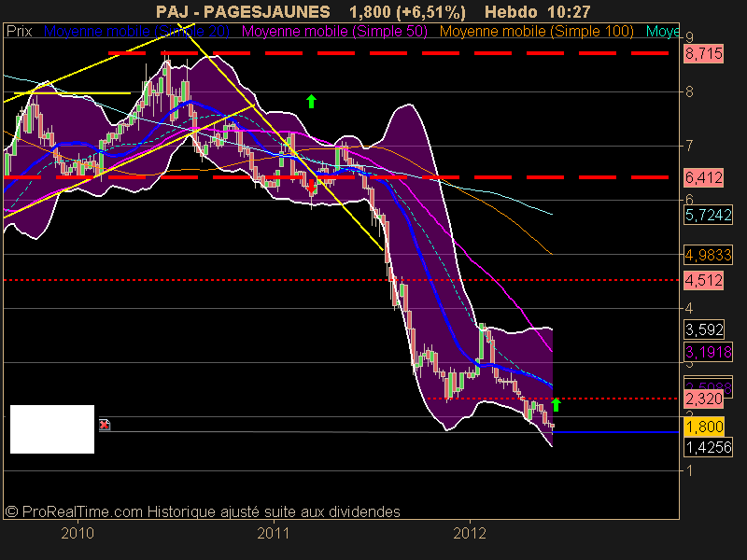Image resolution: width=747 pixels, height=560 pixels.
Task: Click the 'Moyenne mobile (Simple 100)' legend label
Action: pyautogui.click(x=536, y=32)
